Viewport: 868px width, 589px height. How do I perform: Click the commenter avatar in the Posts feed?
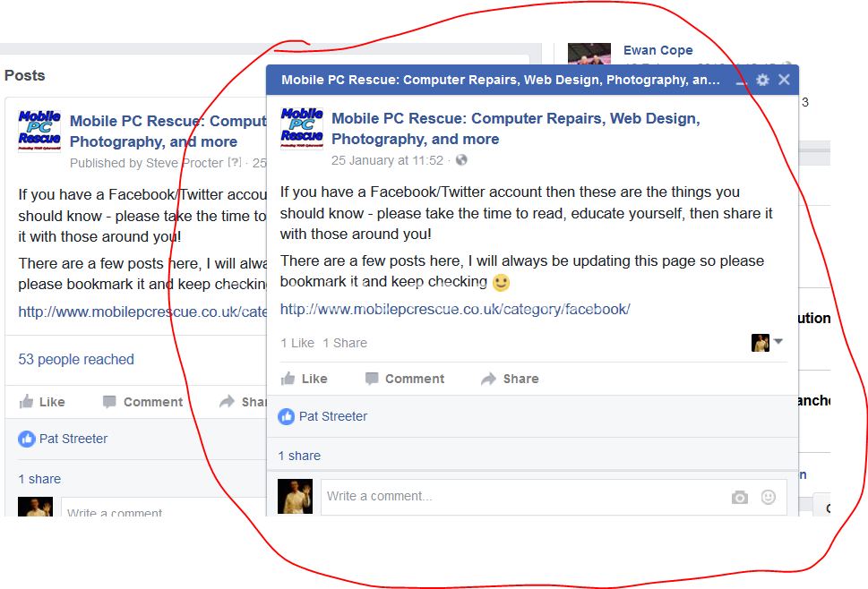click(x=36, y=507)
